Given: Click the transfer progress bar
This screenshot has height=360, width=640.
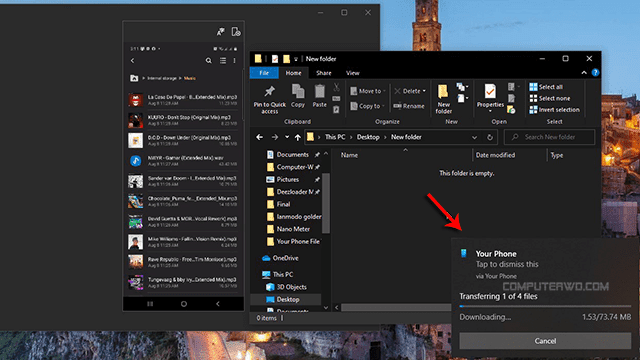Looking at the screenshot, I should [x=545, y=306].
